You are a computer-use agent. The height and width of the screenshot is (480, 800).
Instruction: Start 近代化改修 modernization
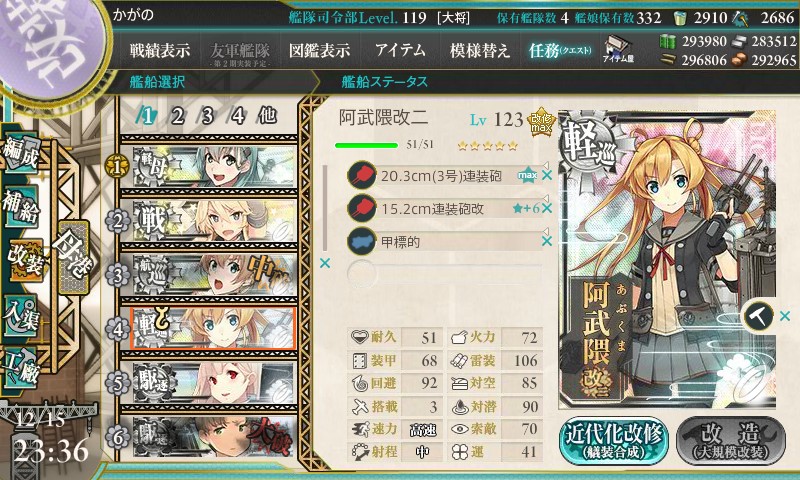click(614, 441)
